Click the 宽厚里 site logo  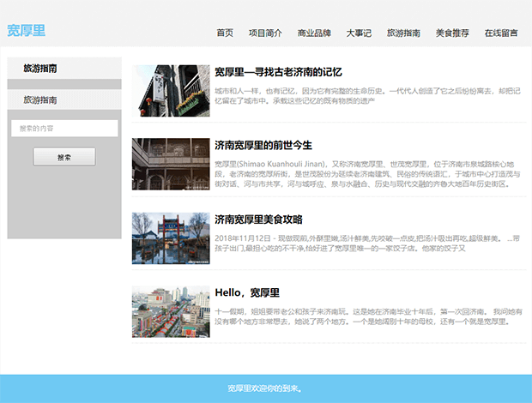tap(27, 31)
